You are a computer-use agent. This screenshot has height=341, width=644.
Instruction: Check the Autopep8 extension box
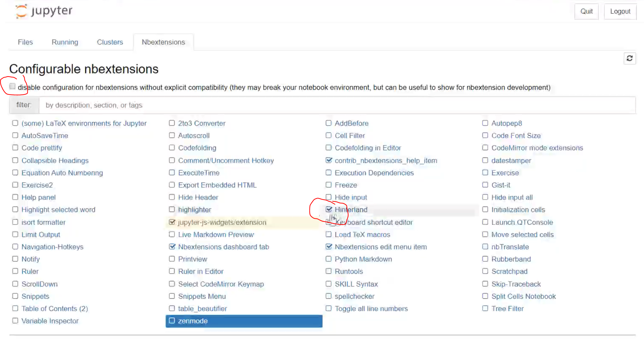pyautogui.click(x=485, y=123)
